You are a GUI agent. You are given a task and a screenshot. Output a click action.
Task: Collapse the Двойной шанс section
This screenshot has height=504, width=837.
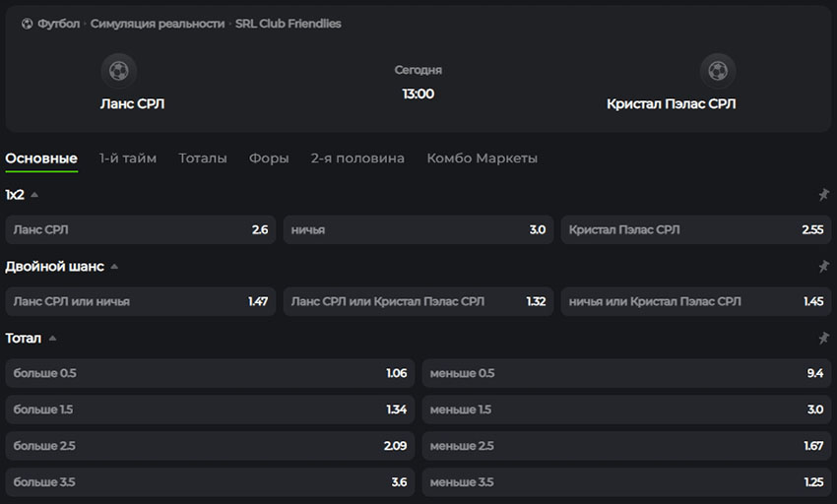coord(114,267)
